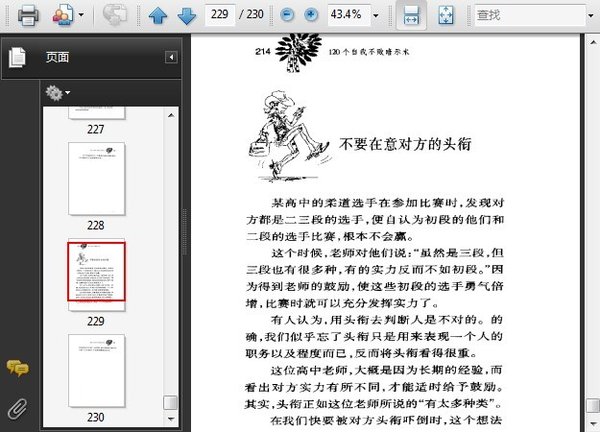600x432 pixels.
Task: Zoom in with the plus button
Action: 311,15
